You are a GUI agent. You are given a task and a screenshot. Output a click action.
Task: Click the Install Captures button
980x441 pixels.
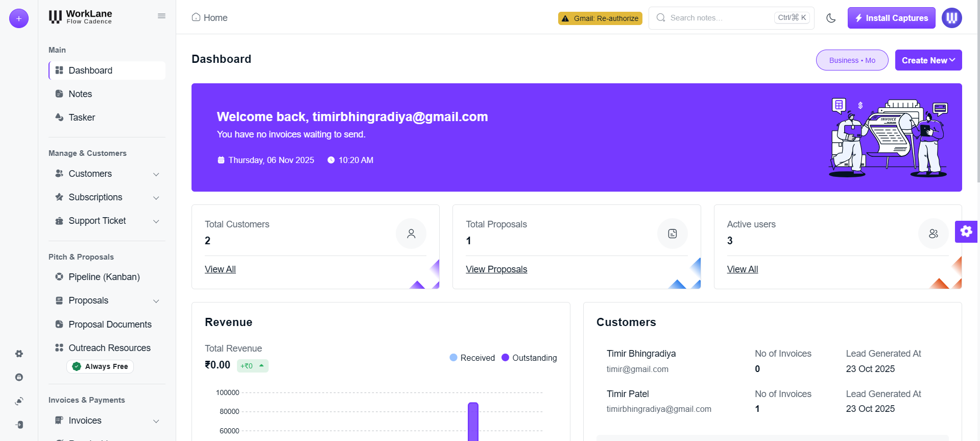point(891,18)
